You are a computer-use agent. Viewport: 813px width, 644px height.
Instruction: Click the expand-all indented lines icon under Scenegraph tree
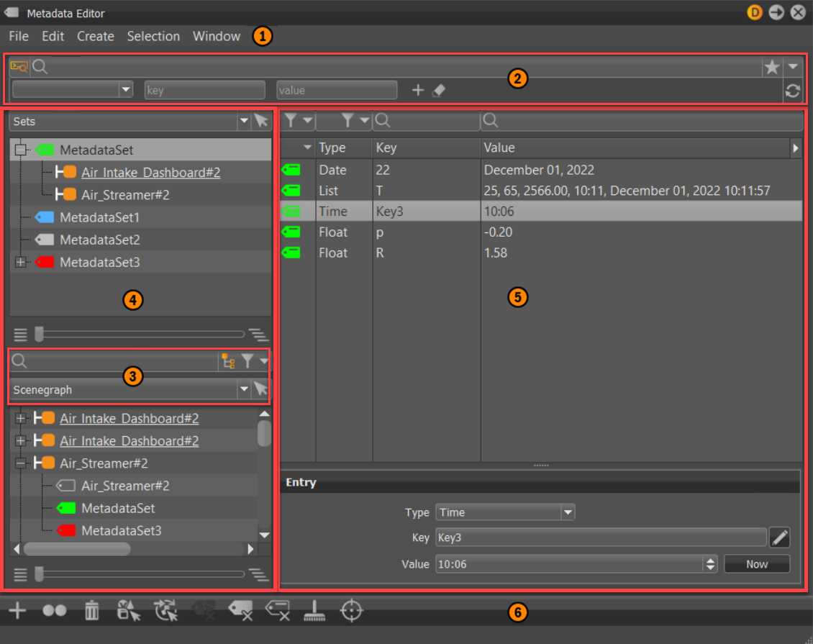click(x=258, y=574)
